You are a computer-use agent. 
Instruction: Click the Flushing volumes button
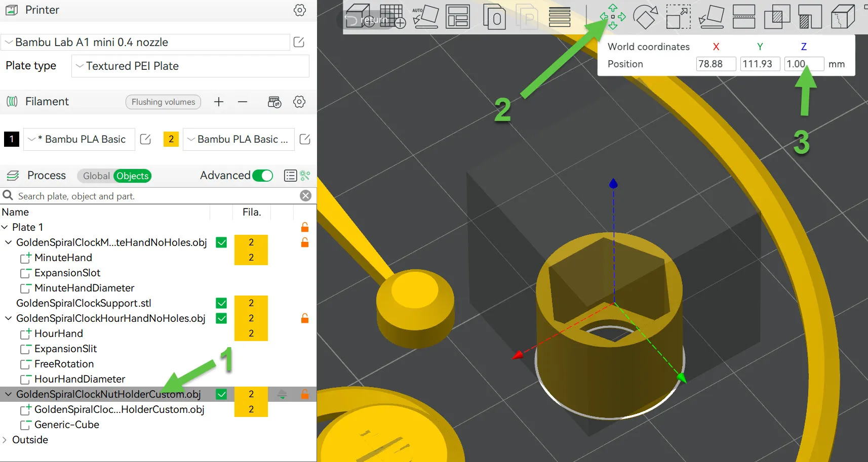coord(163,102)
